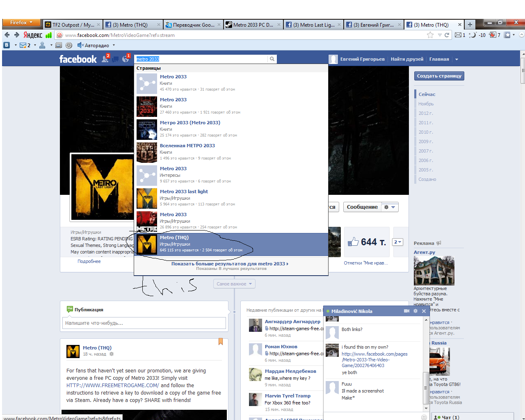Open the bookmarks star menu button

coord(507,35)
